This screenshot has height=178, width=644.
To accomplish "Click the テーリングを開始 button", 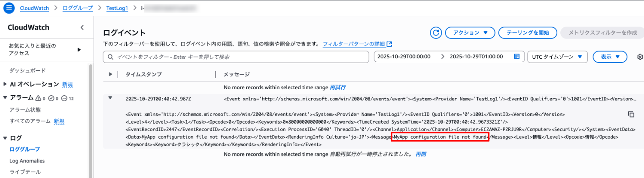I will pos(528,33).
